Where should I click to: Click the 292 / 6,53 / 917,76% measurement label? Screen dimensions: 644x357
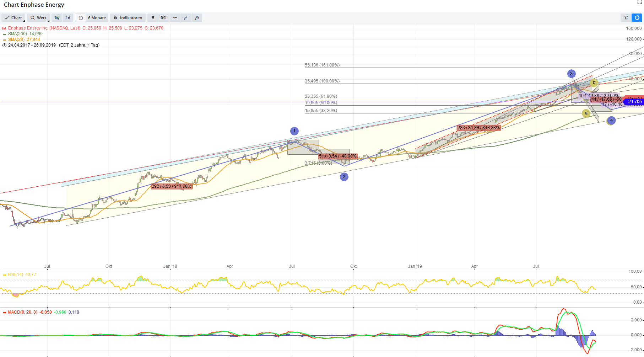click(x=172, y=186)
